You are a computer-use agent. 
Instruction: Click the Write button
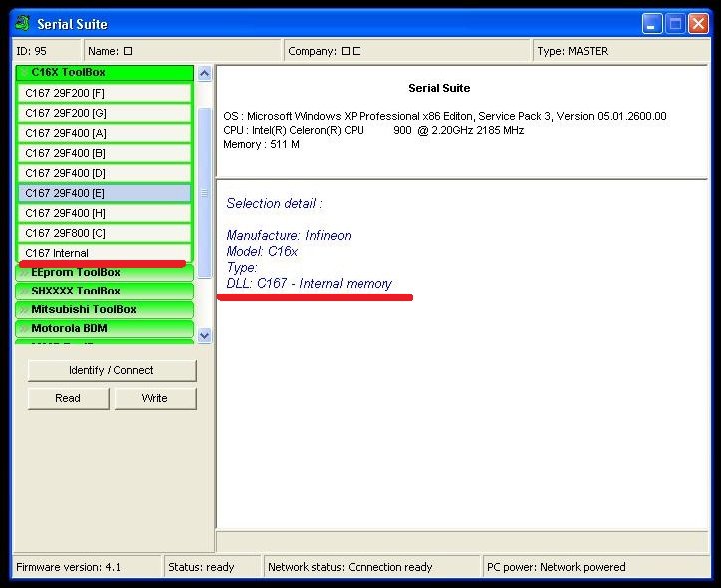tap(155, 398)
